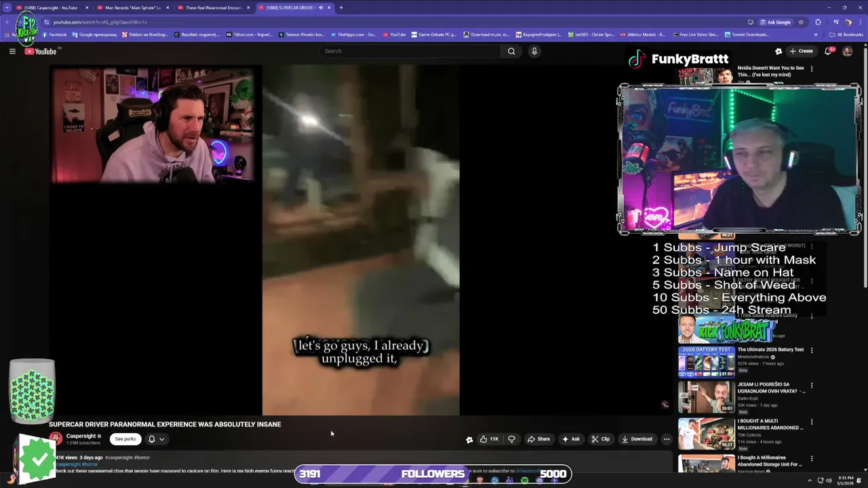Screen dimensions: 868x488
Task: Download the video via Download button
Action: 637,439
